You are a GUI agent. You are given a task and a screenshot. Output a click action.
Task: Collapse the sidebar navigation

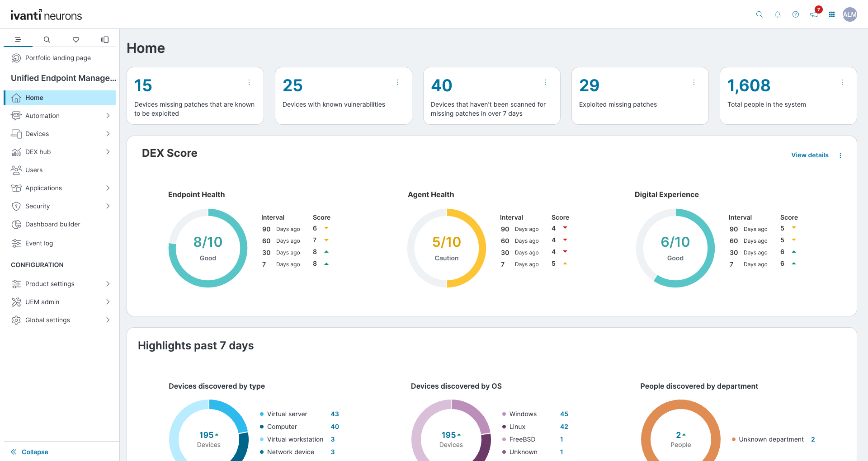point(30,452)
